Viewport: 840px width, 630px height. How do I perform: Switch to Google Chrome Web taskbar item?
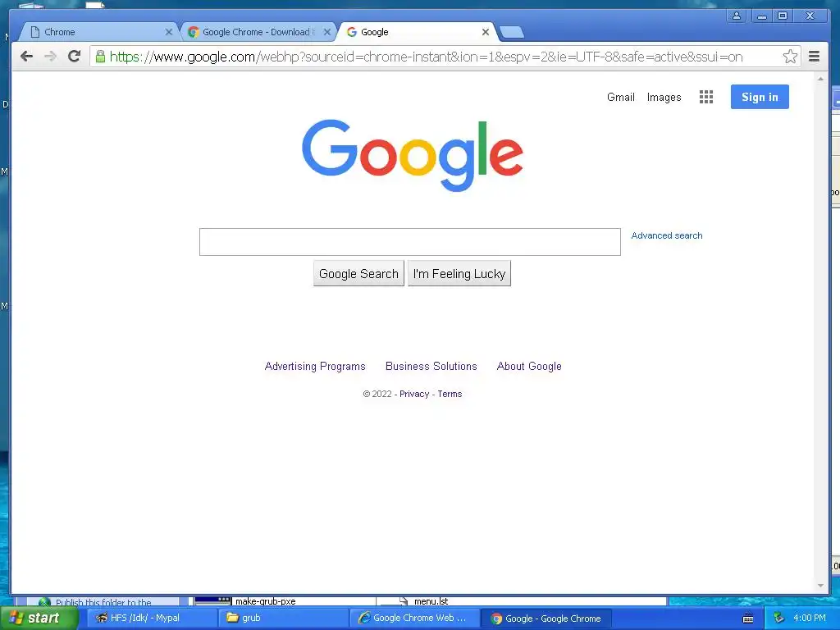click(415, 619)
